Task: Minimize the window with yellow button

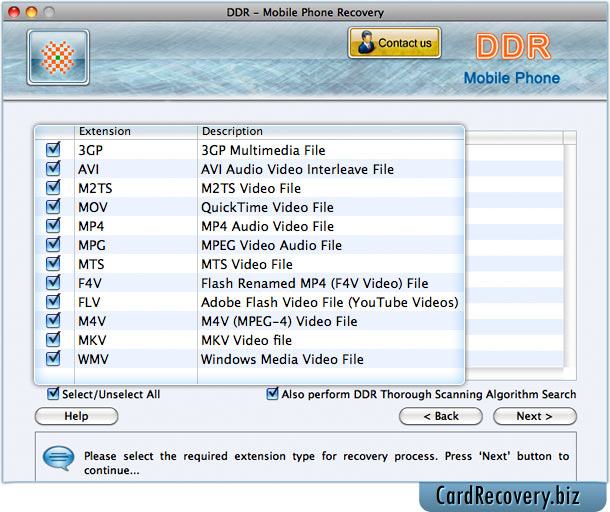Action: [x=32, y=12]
